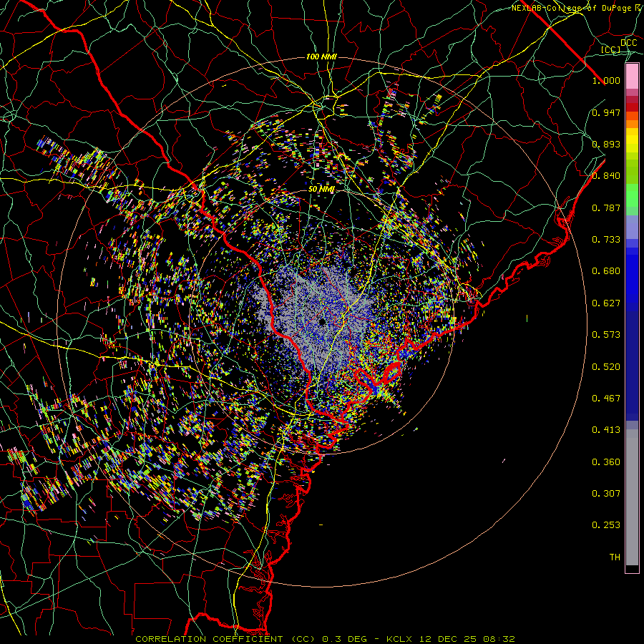
Task: Click the CORRELATION COEFFICIENT footer title
Action: pyautogui.click(x=209, y=639)
